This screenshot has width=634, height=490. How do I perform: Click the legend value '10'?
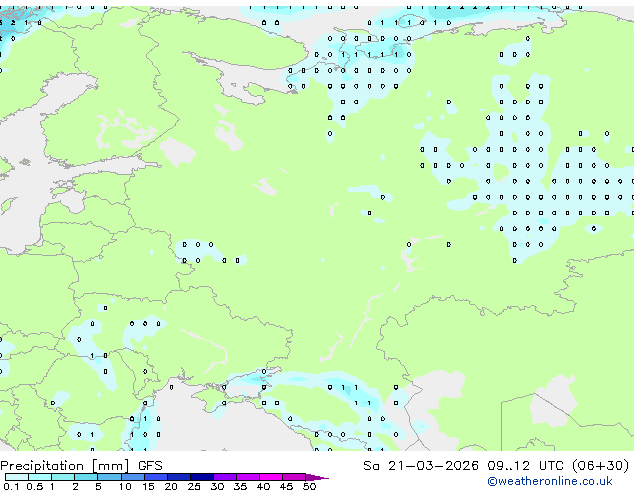pos(125,486)
